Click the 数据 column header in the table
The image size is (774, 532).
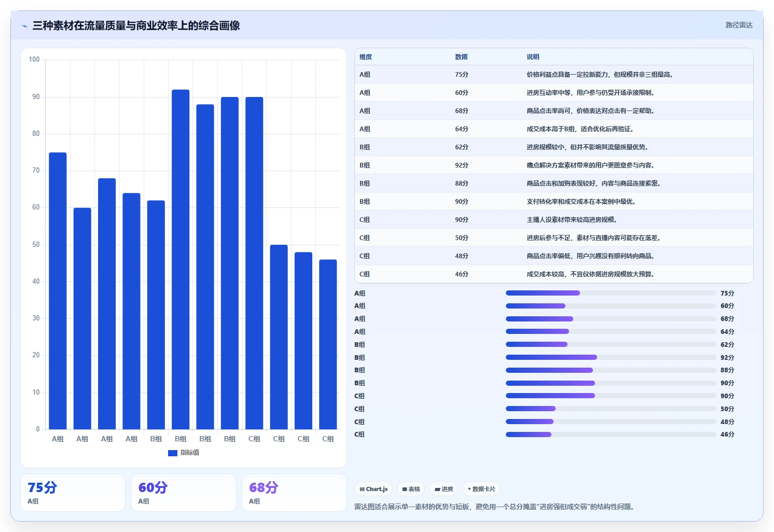click(x=461, y=57)
